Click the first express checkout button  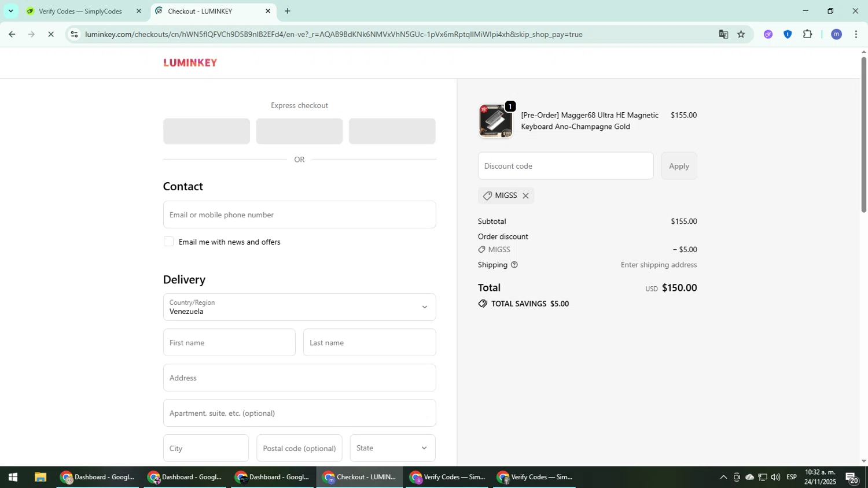[207, 131]
